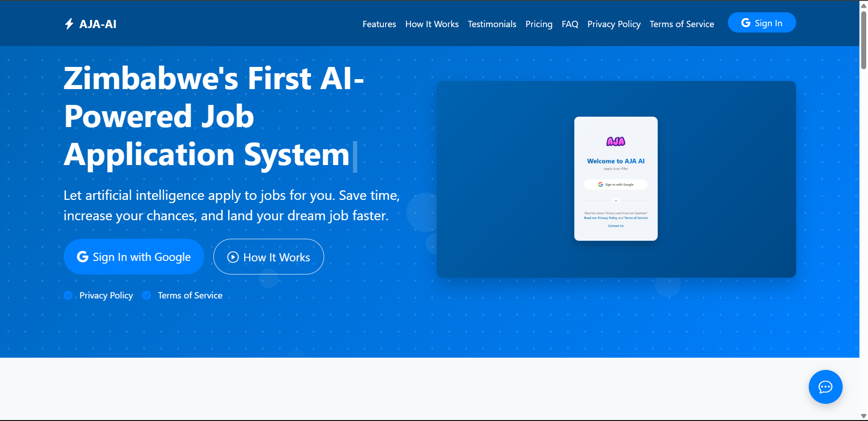Click Read our Privacy Policy on the card
This screenshot has width=868, height=421.
tap(600, 218)
